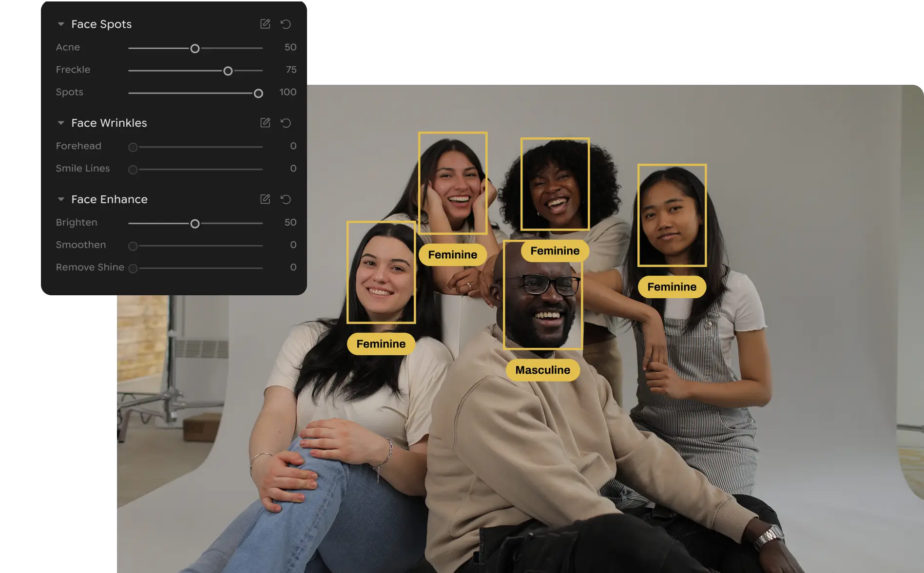Collapse the Face Spots section
The height and width of the screenshot is (573, 924).
click(61, 24)
